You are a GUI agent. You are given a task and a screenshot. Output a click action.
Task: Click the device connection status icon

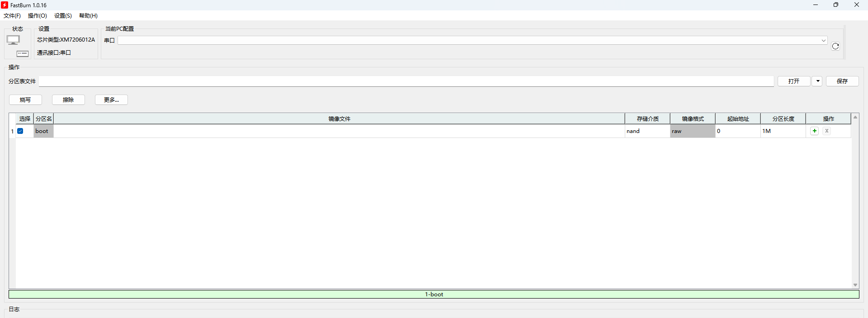23,54
